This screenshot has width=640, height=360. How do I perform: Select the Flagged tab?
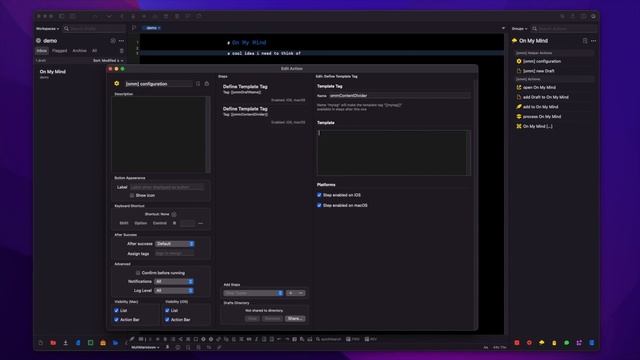pos(60,51)
